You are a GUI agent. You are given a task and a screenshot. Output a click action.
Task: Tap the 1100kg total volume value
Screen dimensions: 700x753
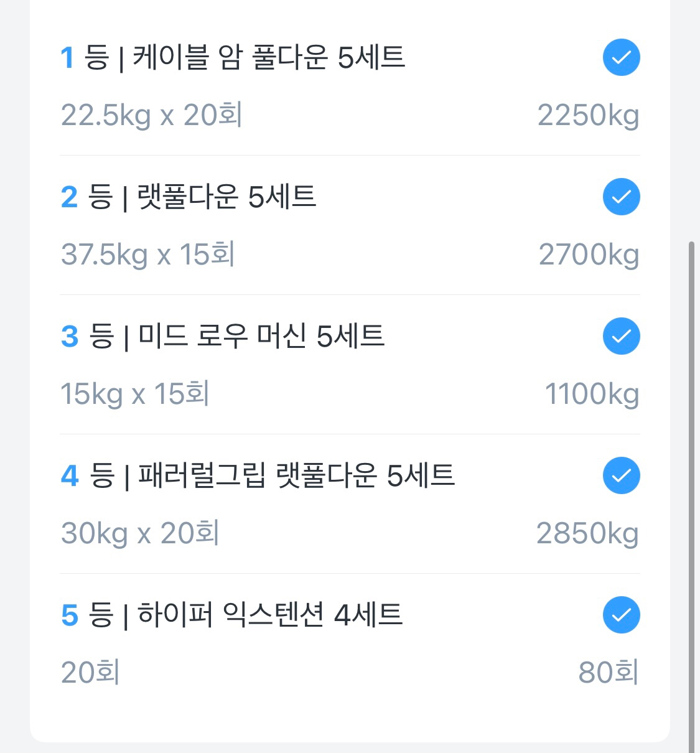point(592,394)
